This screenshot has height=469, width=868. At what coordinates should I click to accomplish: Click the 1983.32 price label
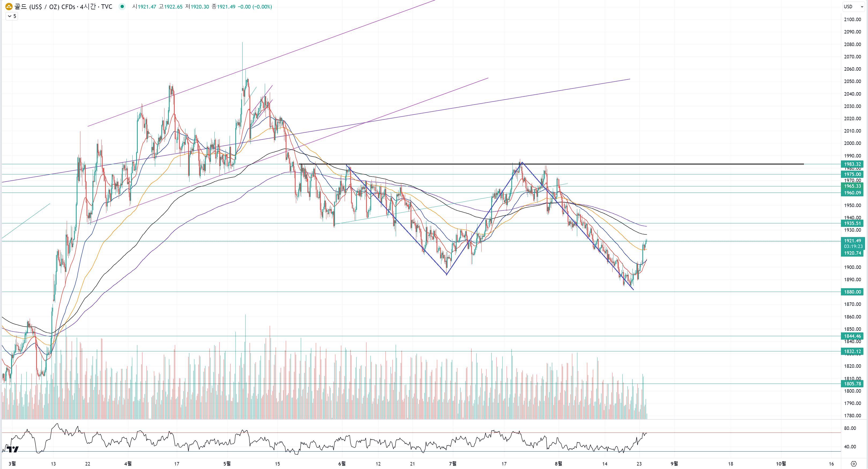[852, 164]
